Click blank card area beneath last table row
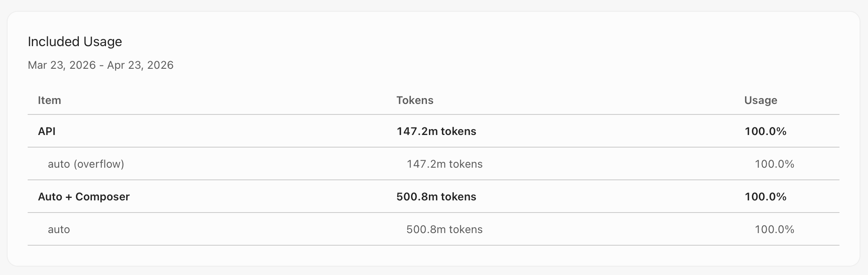The height and width of the screenshot is (275, 868). coord(434,255)
